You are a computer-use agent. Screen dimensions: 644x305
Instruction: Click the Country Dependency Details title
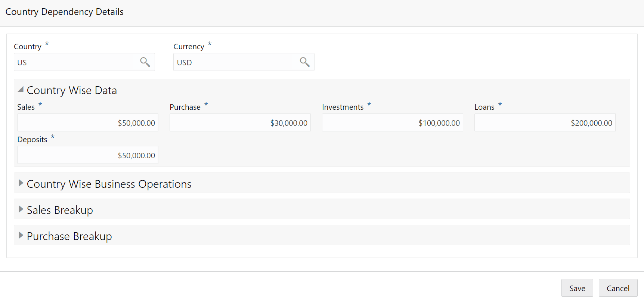point(65,12)
